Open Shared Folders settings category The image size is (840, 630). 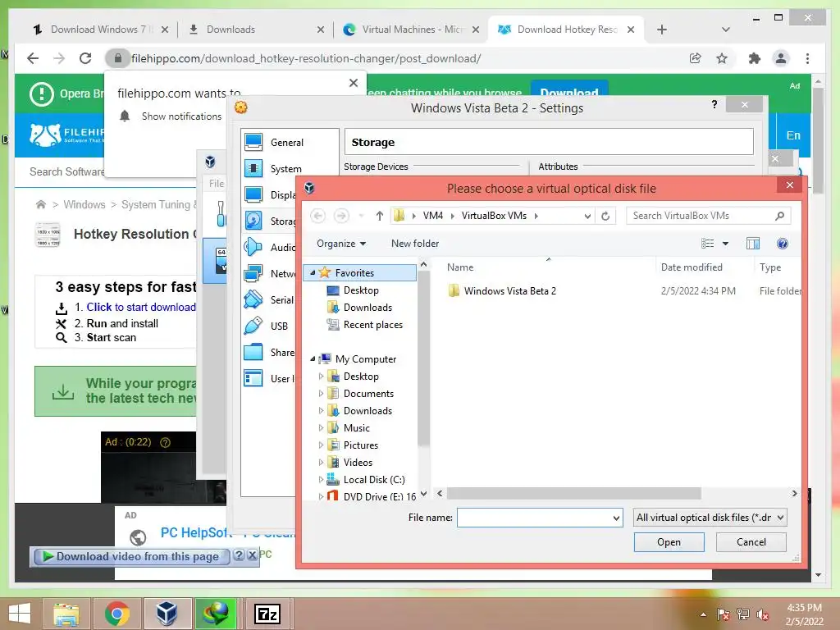269,353
